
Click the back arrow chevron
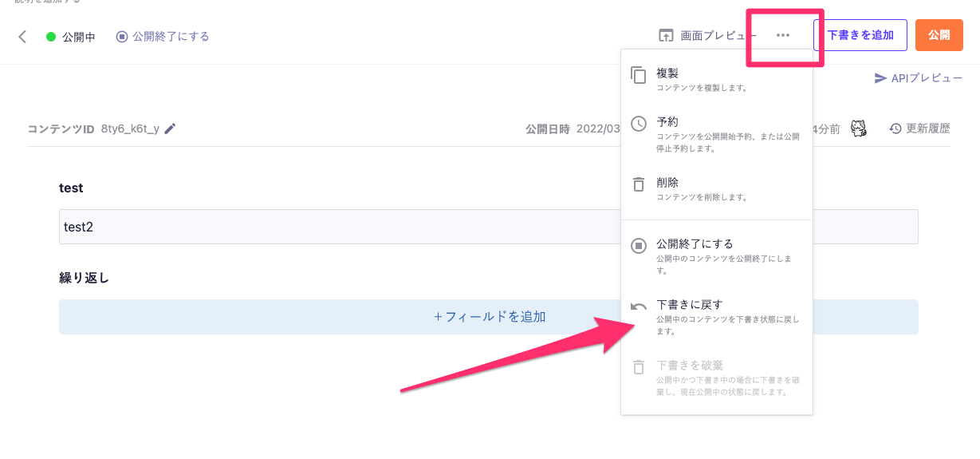click(22, 37)
